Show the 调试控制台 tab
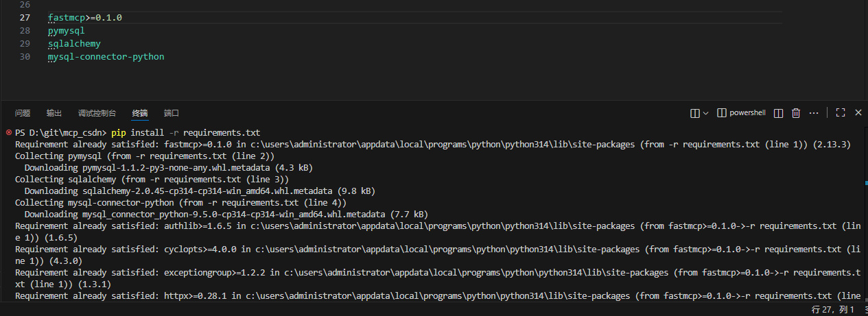The height and width of the screenshot is (316, 868). (x=97, y=113)
